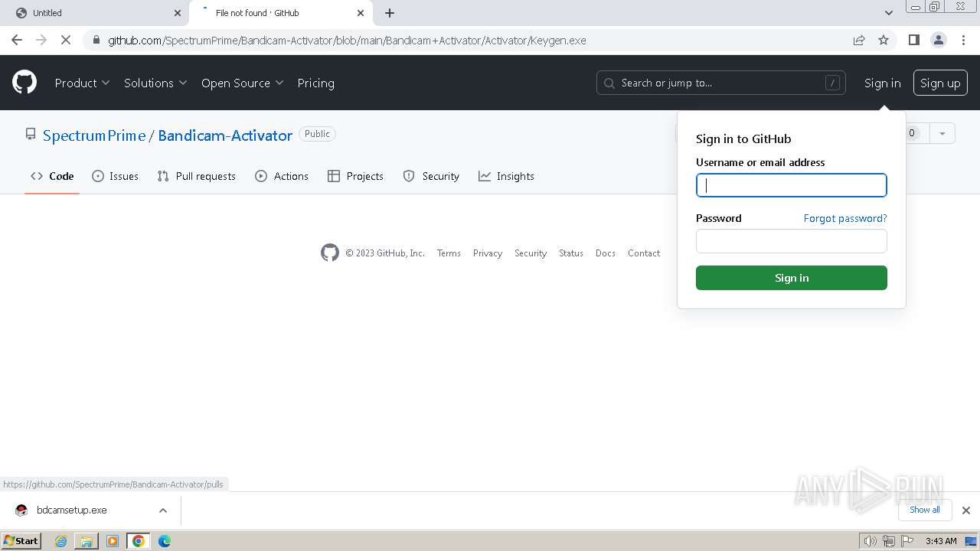Open the Pull requests tab
The width and height of the screenshot is (980, 551).
(x=196, y=176)
